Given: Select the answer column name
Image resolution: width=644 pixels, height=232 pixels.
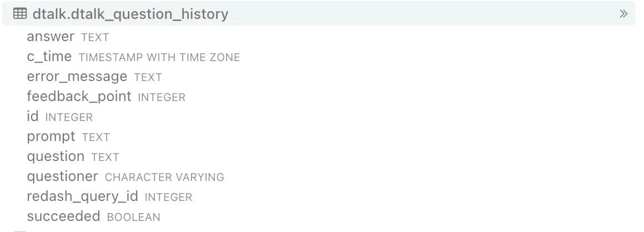Looking at the screenshot, I should (51, 37).
